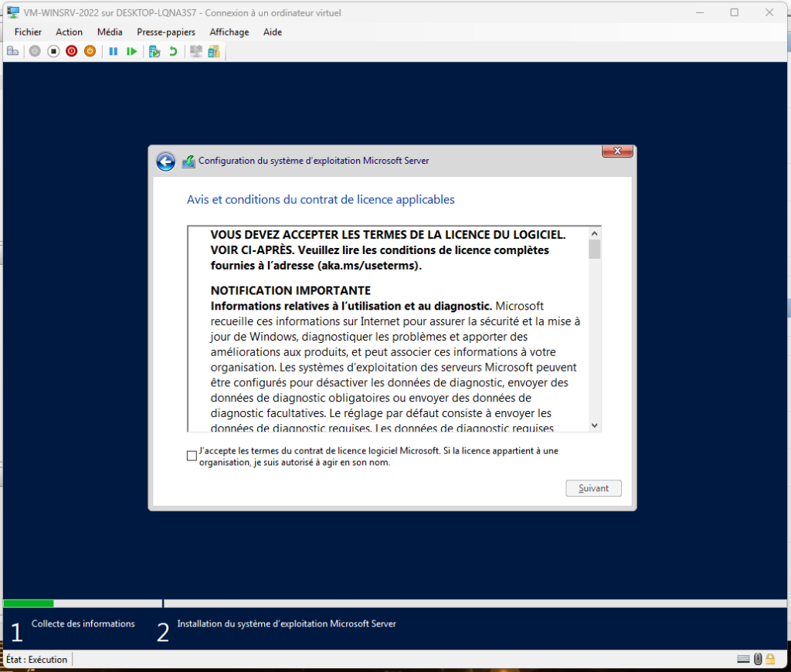Click the Ctrl+Alt+Del toolbar icon
This screenshot has width=791, height=672.
(x=12, y=51)
